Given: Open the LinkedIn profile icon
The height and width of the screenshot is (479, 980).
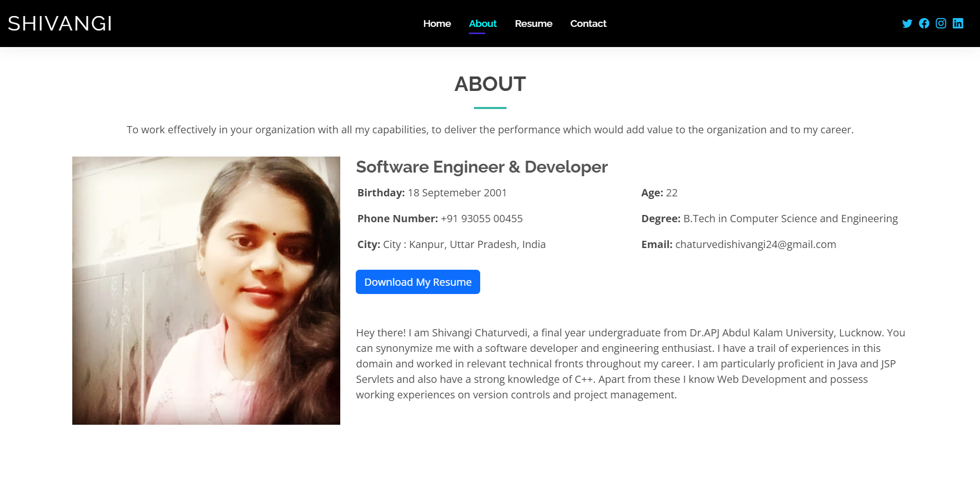Looking at the screenshot, I should coord(958,24).
